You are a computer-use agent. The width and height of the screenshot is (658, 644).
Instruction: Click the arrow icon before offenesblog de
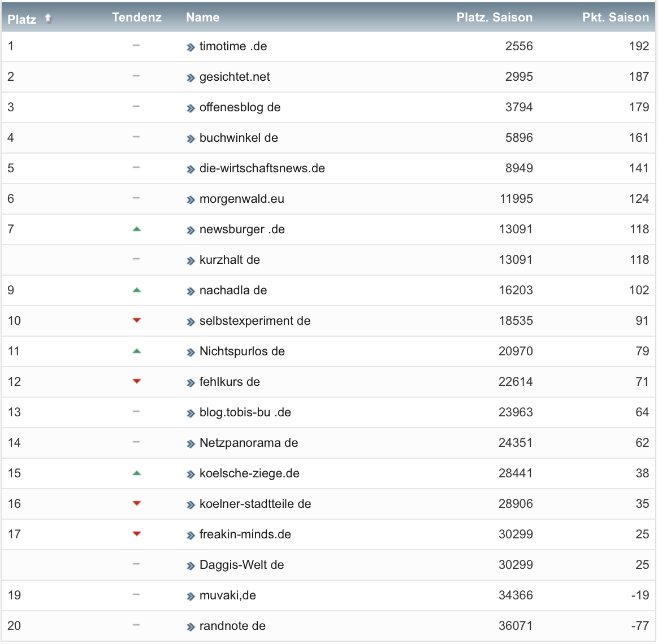(191, 108)
